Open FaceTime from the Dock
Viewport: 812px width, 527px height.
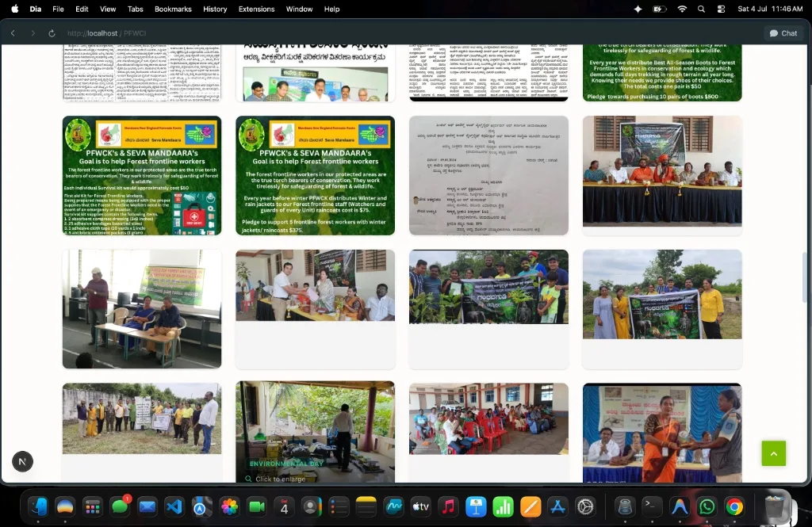click(257, 507)
